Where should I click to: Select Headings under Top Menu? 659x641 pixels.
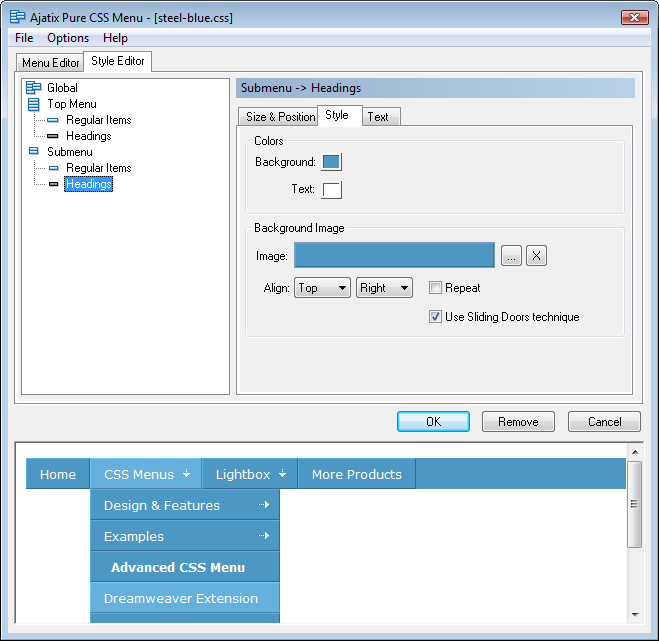tap(89, 136)
